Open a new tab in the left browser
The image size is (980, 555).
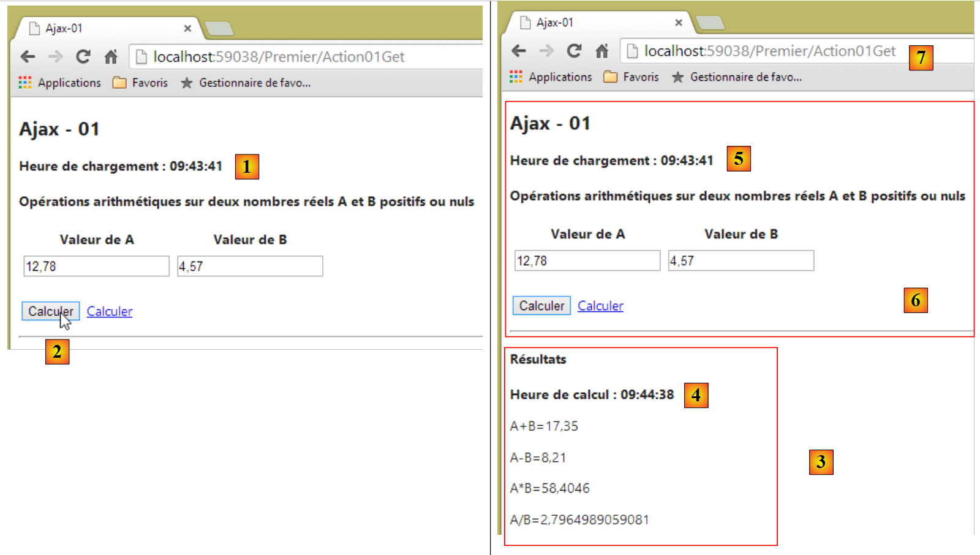(219, 28)
